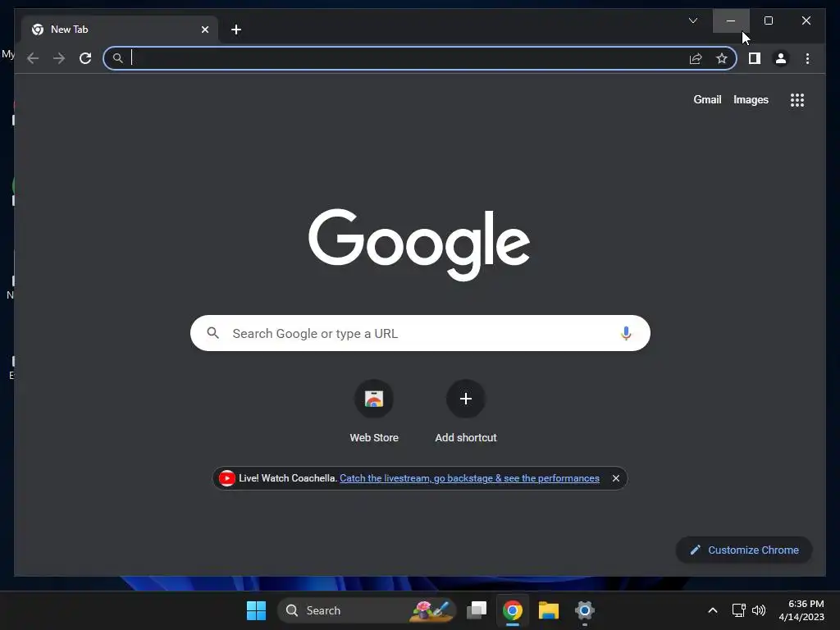Image resolution: width=840 pixels, height=630 pixels.
Task: Start voice search with the microphone
Action: point(626,333)
